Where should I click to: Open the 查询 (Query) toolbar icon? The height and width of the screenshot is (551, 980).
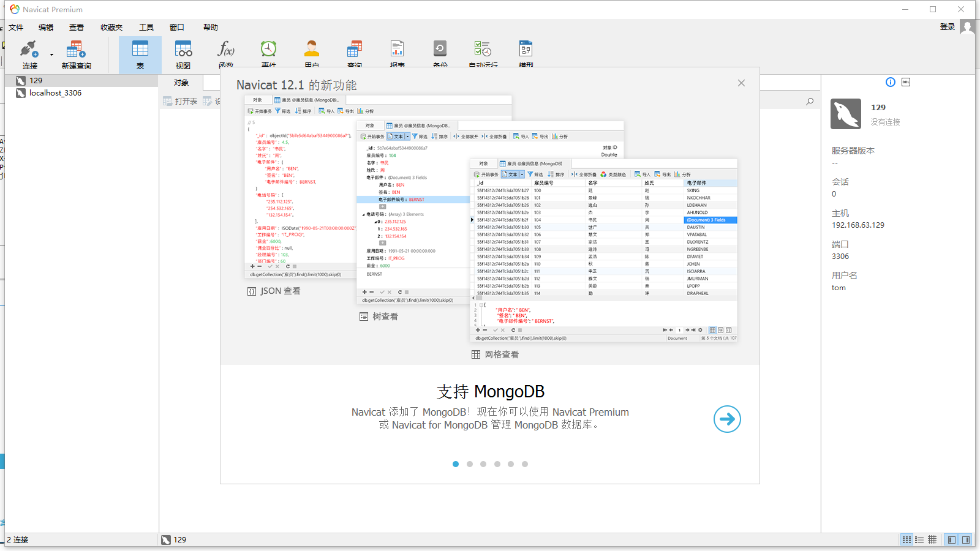click(x=355, y=54)
